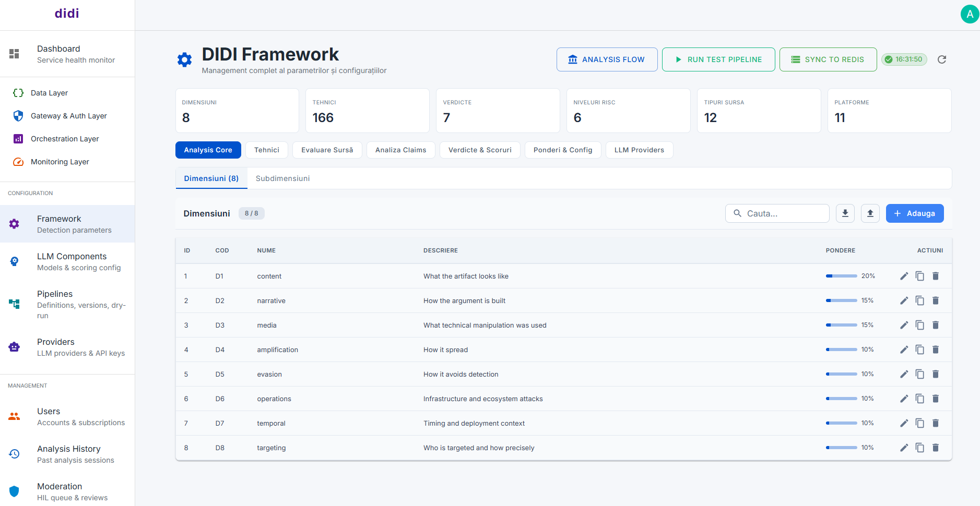Viewport: 980px width, 506px height.
Task: Select Framework detection parameters
Action: coord(67,224)
